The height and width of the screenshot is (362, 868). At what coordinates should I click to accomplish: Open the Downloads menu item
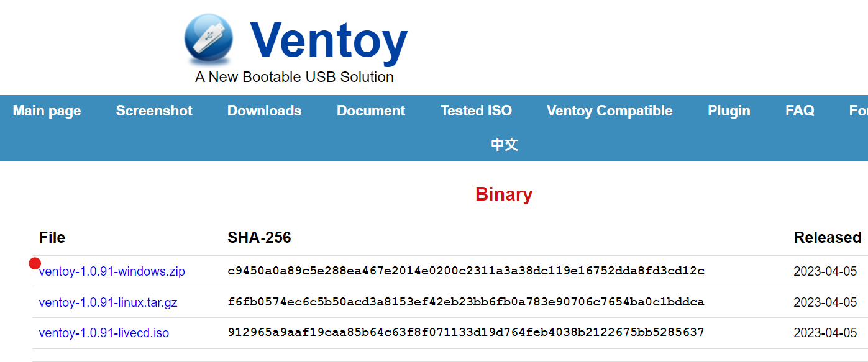coord(264,111)
